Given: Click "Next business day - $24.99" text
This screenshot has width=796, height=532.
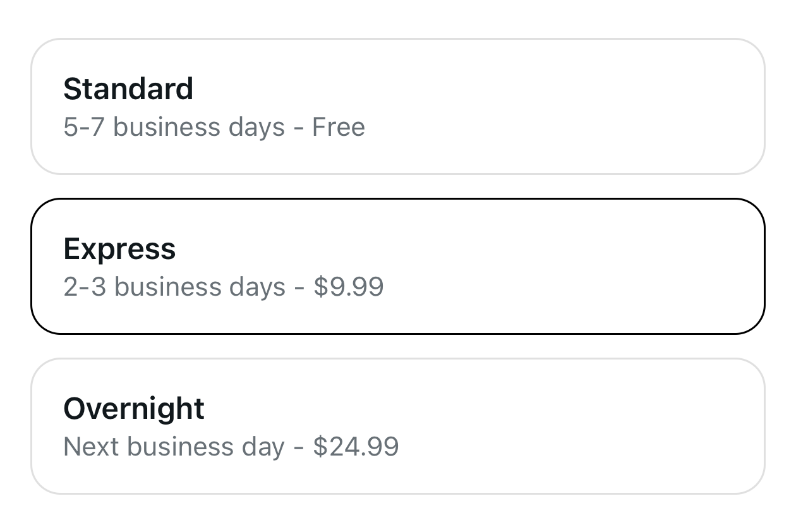Looking at the screenshot, I should [231, 447].
